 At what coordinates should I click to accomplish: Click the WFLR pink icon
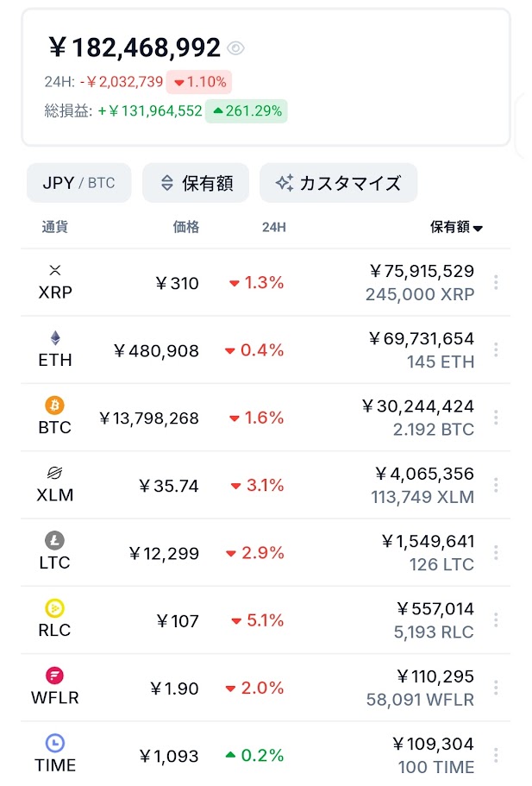(55, 676)
